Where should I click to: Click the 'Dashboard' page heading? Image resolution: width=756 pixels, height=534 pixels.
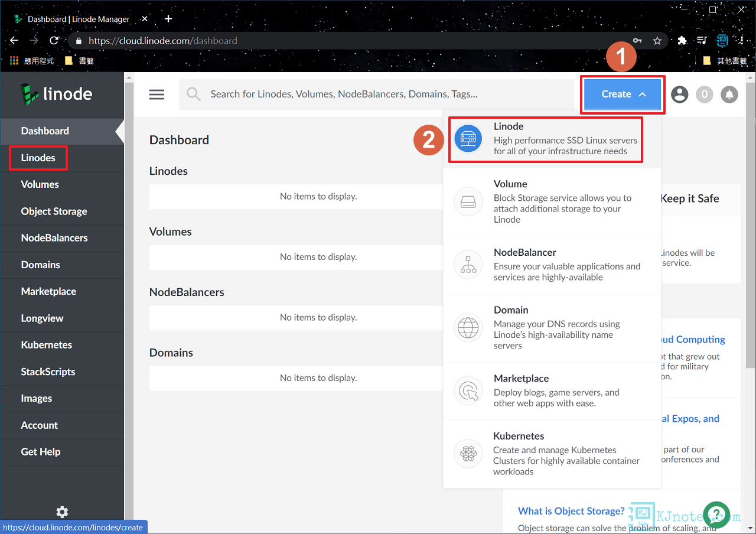[x=179, y=140]
